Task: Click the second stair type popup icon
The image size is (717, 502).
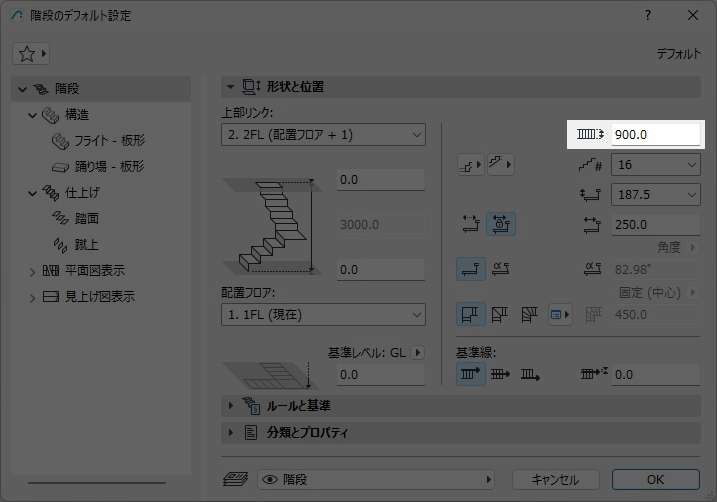Action: tap(502, 164)
